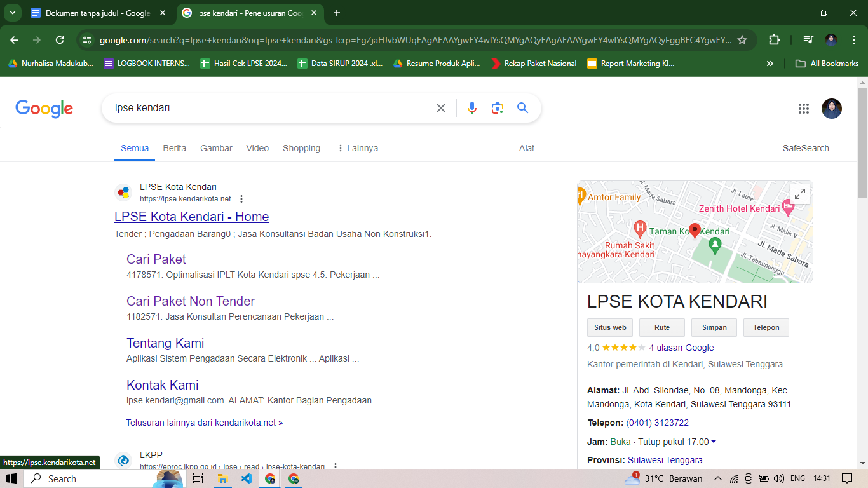Open the Kontak Kami sitelink

click(x=163, y=385)
